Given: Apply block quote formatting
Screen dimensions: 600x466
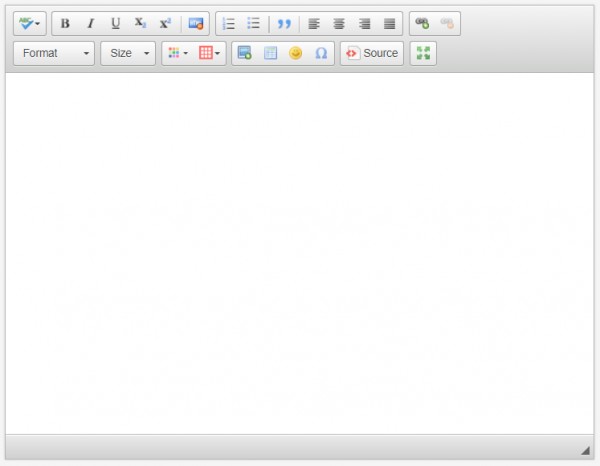Looking at the screenshot, I should (x=284, y=23).
